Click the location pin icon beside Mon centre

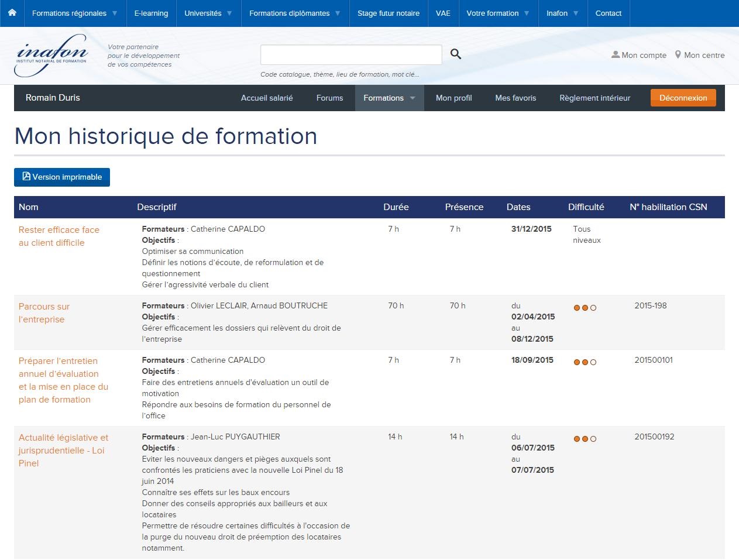tap(678, 54)
